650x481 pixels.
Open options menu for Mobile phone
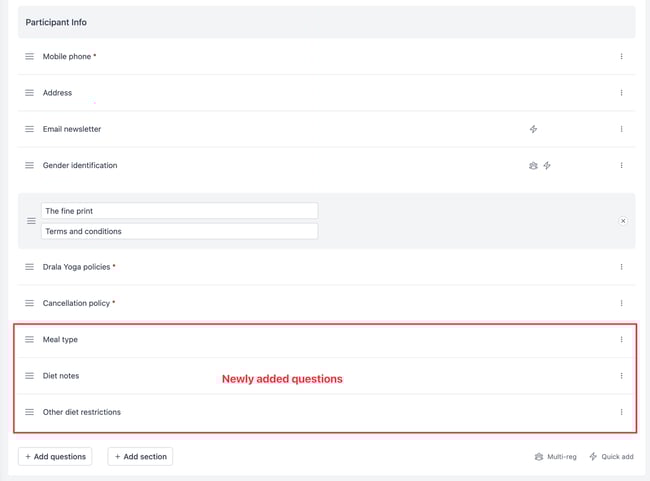(621, 56)
